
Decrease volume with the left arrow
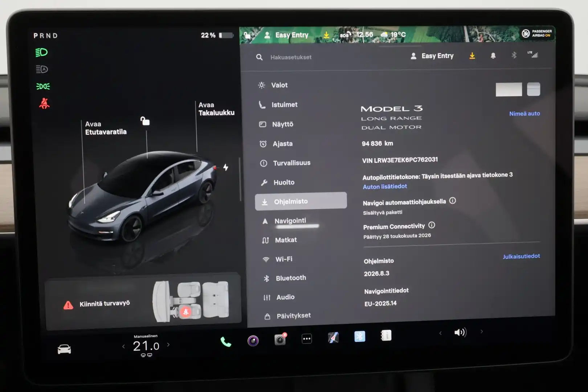[x=440, y=333]
